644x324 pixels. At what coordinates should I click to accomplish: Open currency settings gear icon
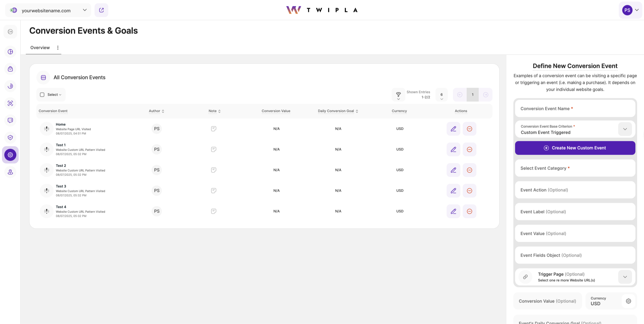[x=628, y=301]
